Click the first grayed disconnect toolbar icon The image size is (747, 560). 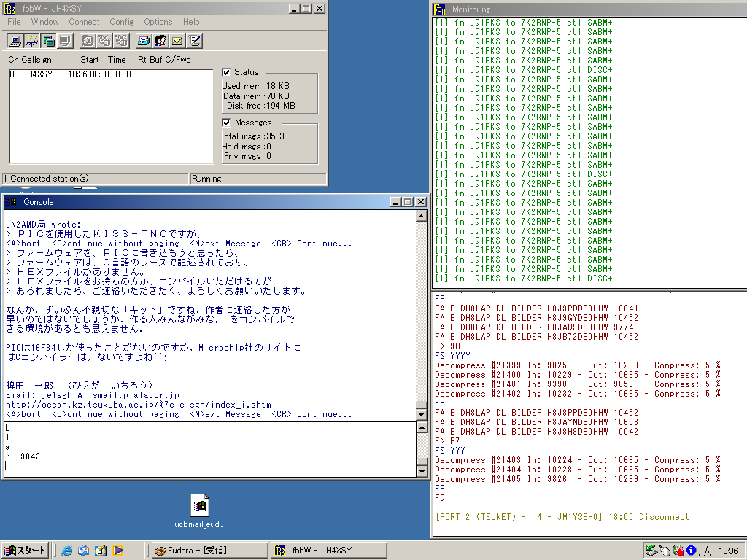(104, 41)
